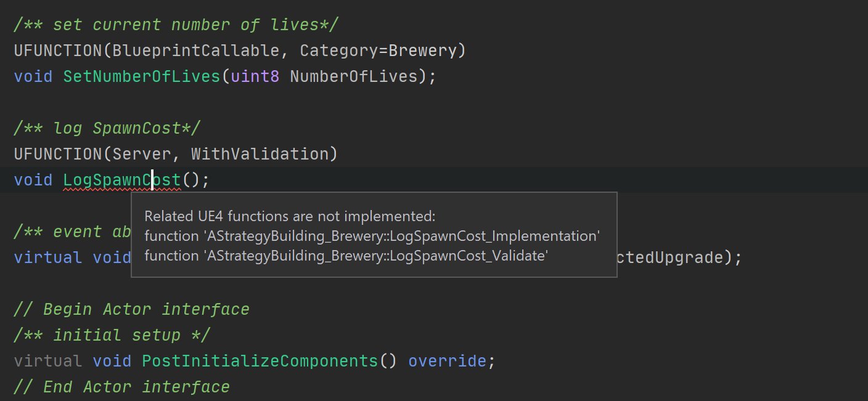Click 'Related UE4 functions are not implemented' text
868x401 pixels.
point(290,216)
